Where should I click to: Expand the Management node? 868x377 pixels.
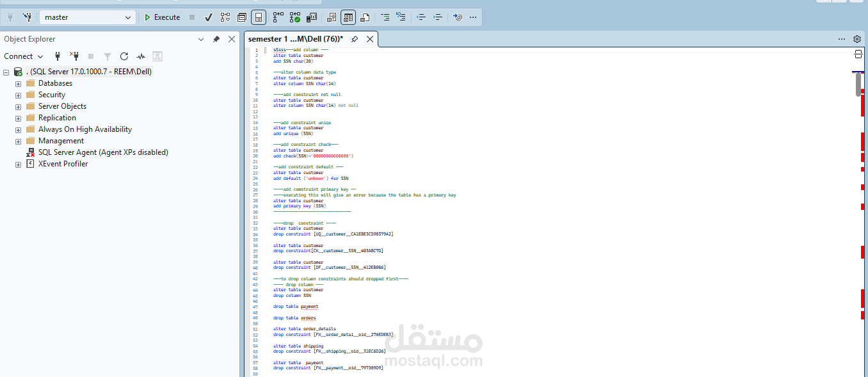click(18, 141)
